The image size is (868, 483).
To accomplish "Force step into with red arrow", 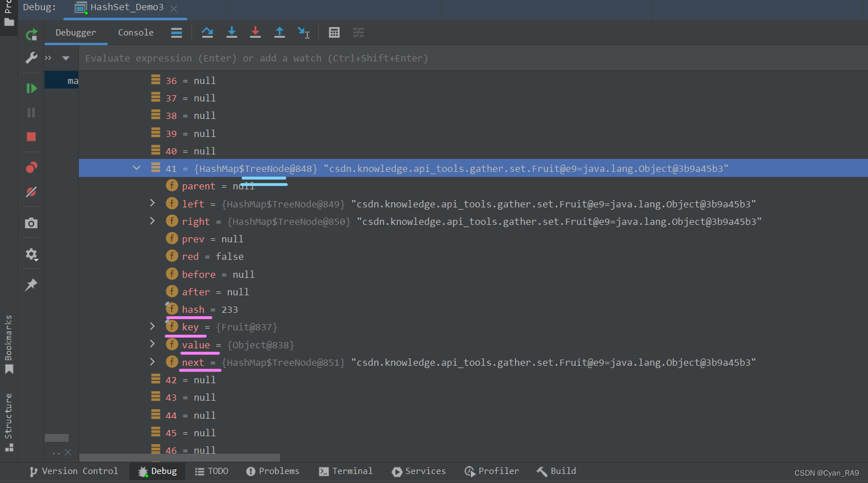I will [255, 33].
